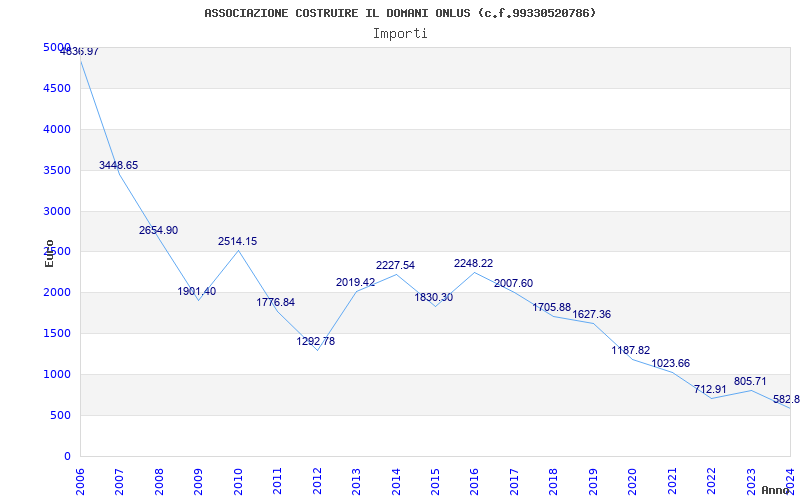Click the y-axis value 0
Image resolution: width=800 pixels, height=500 pixels.
67,456
